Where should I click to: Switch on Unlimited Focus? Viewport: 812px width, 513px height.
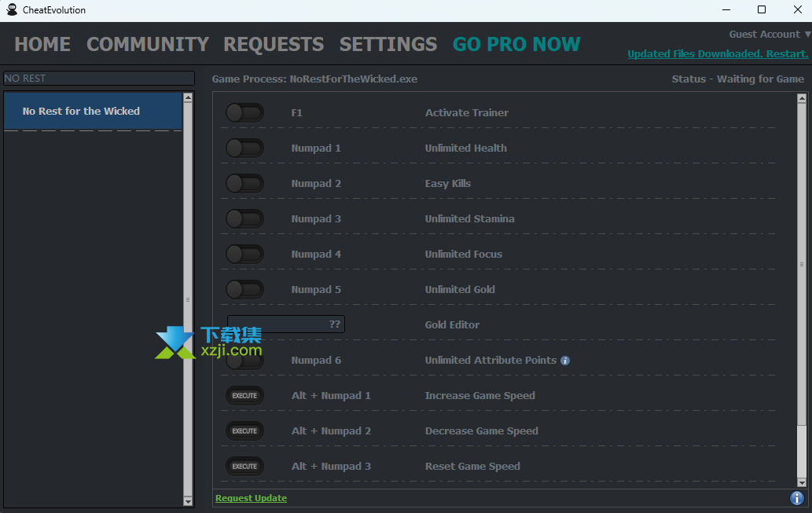[x=244, y=255]
